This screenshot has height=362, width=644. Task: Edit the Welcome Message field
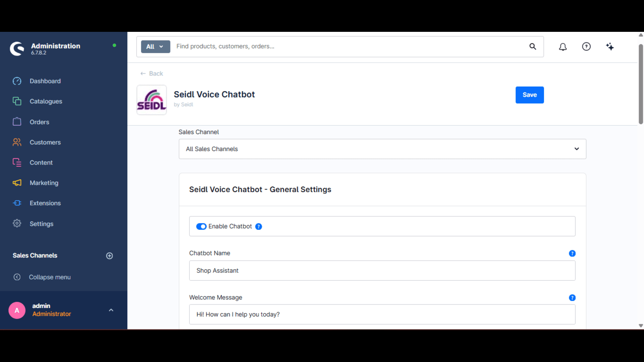(382, 314)
